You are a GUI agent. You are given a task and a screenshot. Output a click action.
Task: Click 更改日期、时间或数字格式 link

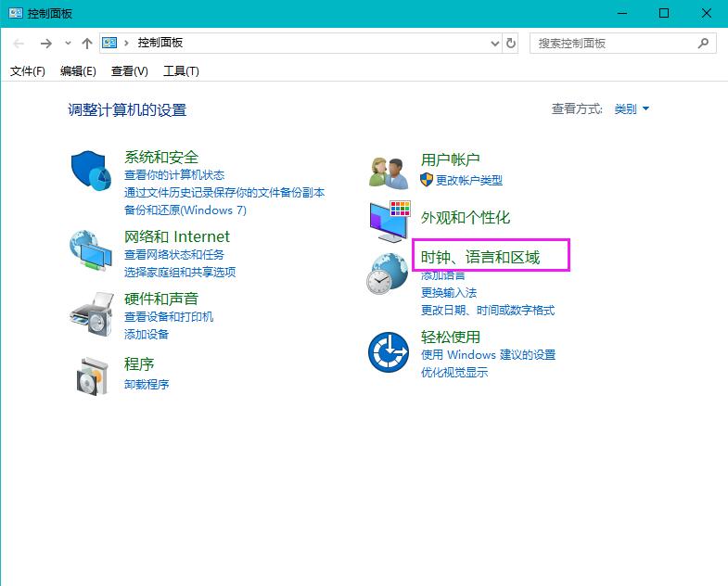click(x=488, y=311)
